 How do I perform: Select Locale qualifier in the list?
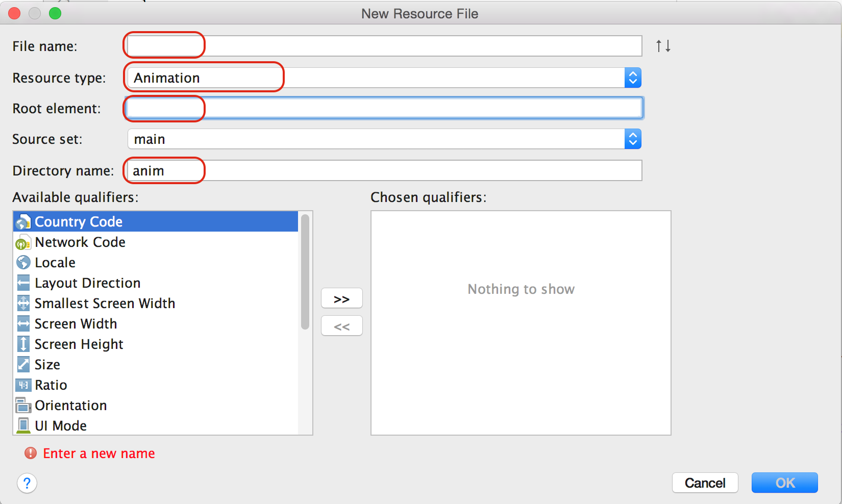click(x=156, y=262)
